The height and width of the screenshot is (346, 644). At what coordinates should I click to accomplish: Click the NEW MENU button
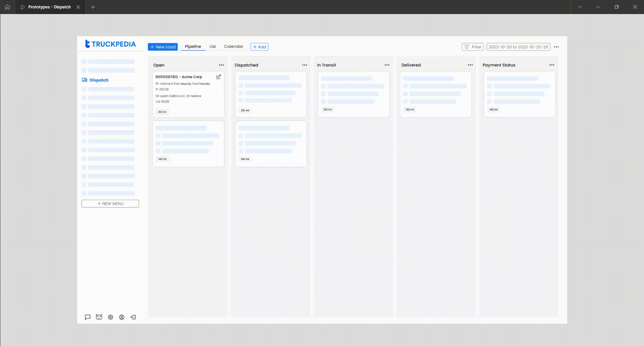pos(110,204)
